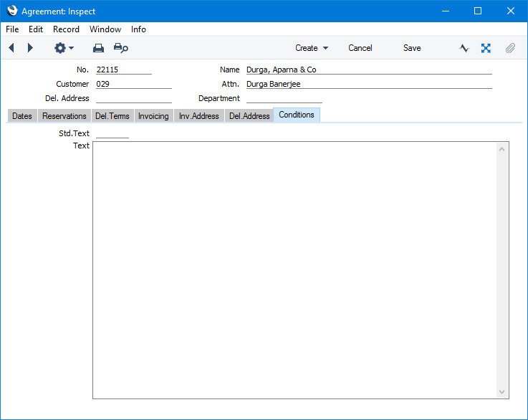Click the No. field 22115
This screenshot has height=420, width=528.
(x=123, y=70)
